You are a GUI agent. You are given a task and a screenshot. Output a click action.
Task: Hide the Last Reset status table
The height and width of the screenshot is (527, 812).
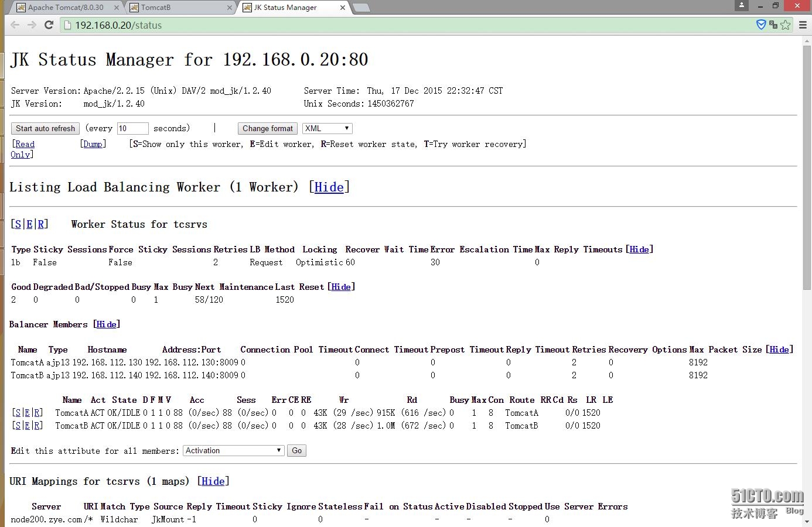341,287
